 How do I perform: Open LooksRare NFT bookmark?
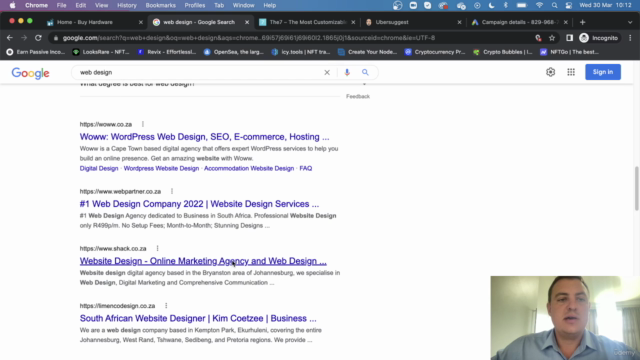(101, 52)
